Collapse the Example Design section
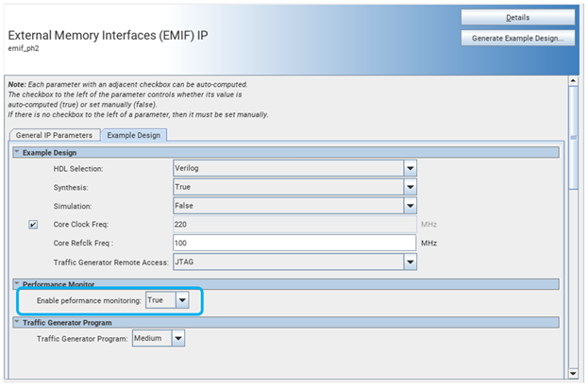The image size is (588, 389). [x=15, y=152]
